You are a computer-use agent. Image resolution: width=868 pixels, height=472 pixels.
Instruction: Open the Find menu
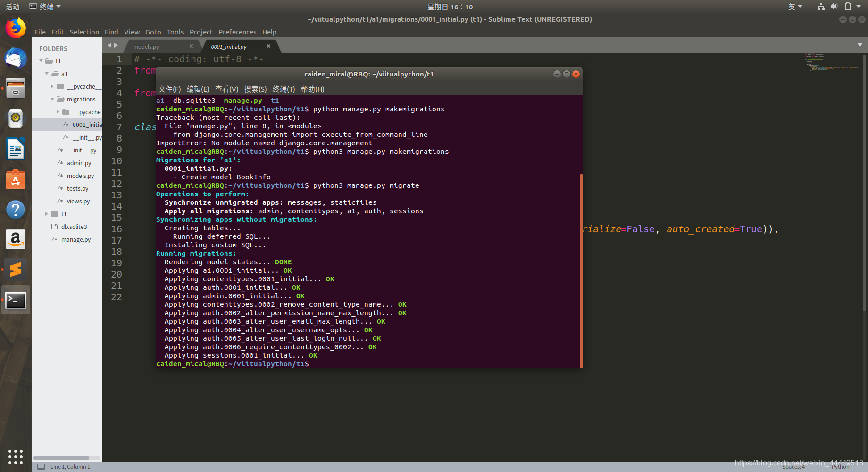click(x=111, y=32)
